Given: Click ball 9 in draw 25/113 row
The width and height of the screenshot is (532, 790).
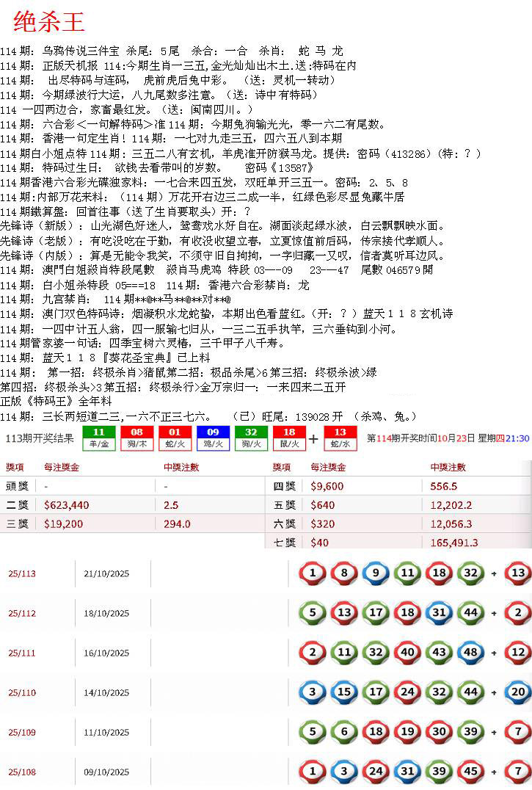Looking at the screenshot, I should coord(375,573).
